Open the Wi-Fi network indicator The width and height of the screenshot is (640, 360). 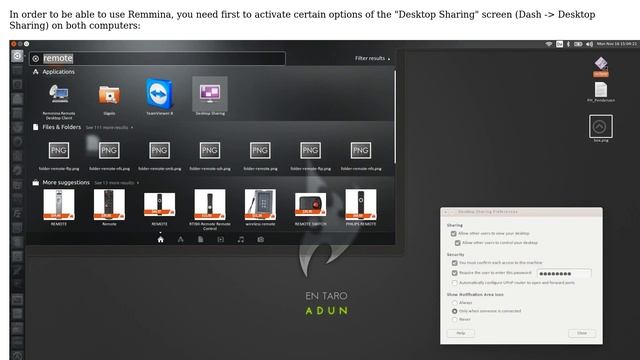click(x=549, y=44)
